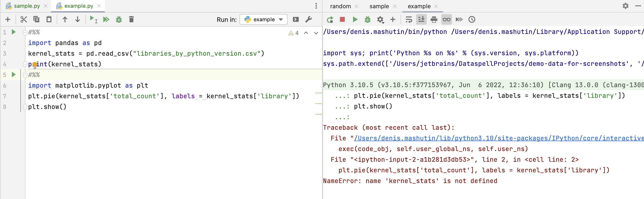Print console output with printer icon

point(434,19)
